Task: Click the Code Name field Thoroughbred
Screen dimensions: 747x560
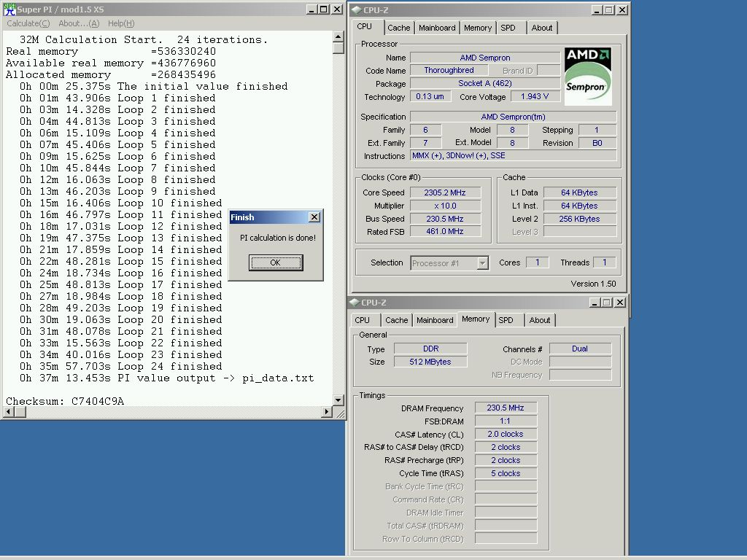Action: pyautogui.click(x=449, y=71)
